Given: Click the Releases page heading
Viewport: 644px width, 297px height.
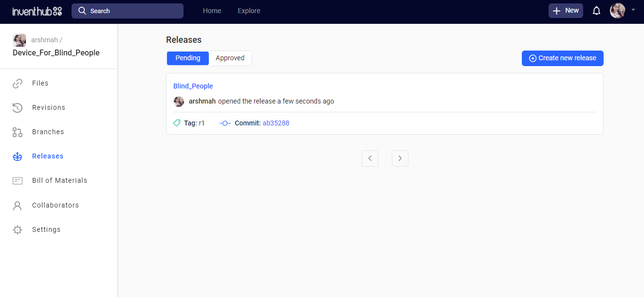Looking at the screenshot, I should [x=184, y=40].
